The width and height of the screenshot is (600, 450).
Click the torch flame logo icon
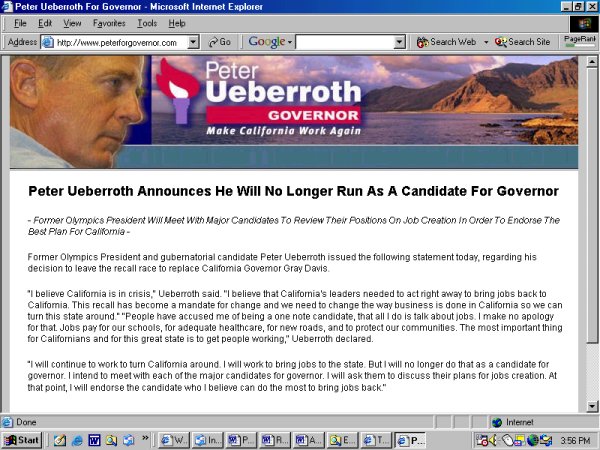click(179, 91)
